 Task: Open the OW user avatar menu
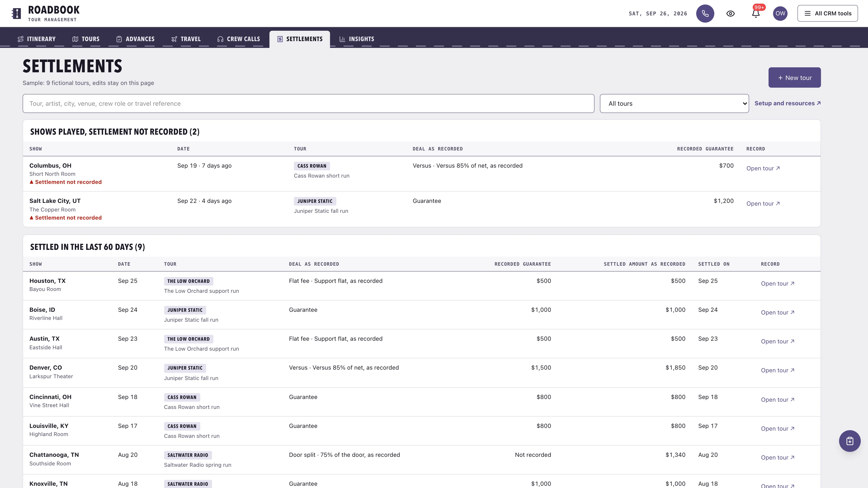coord(780,14)
